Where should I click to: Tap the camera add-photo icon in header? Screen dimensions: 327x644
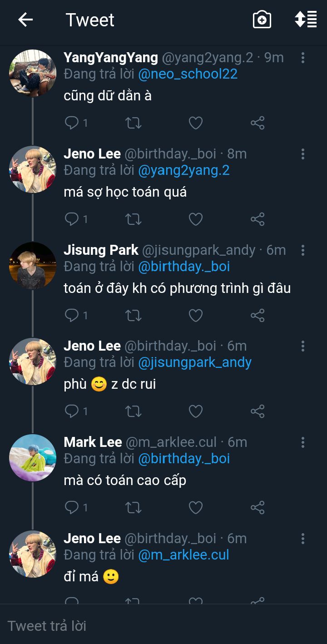click(262, 20)
